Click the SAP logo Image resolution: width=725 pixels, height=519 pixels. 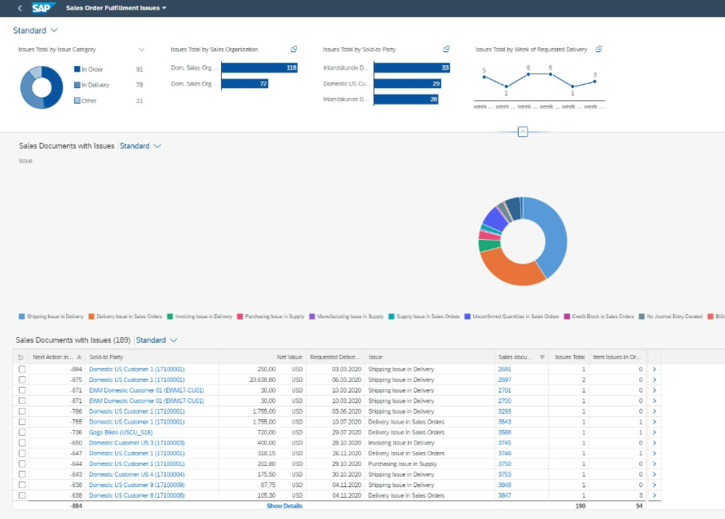43,8
